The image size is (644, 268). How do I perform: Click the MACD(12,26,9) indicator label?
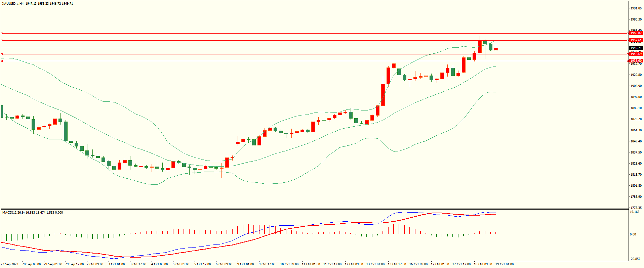coord(13,213)
